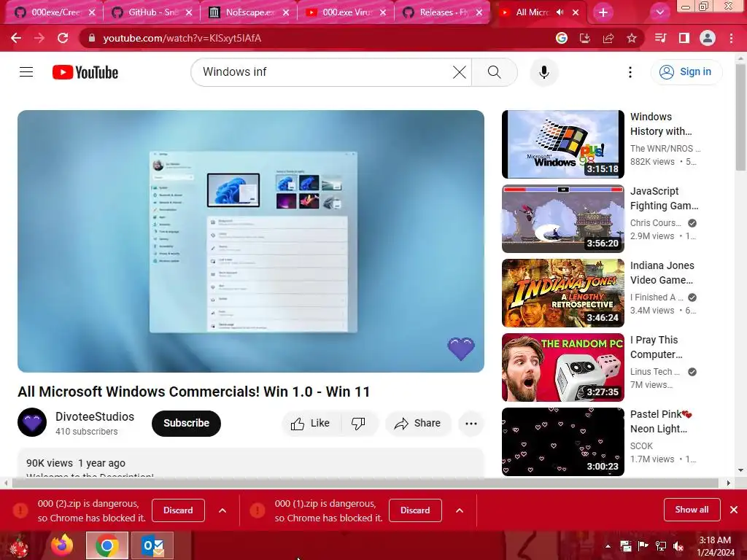Toggle the Chrome side panel
This screenshot has width=747, height=560.
pos(684,38)
